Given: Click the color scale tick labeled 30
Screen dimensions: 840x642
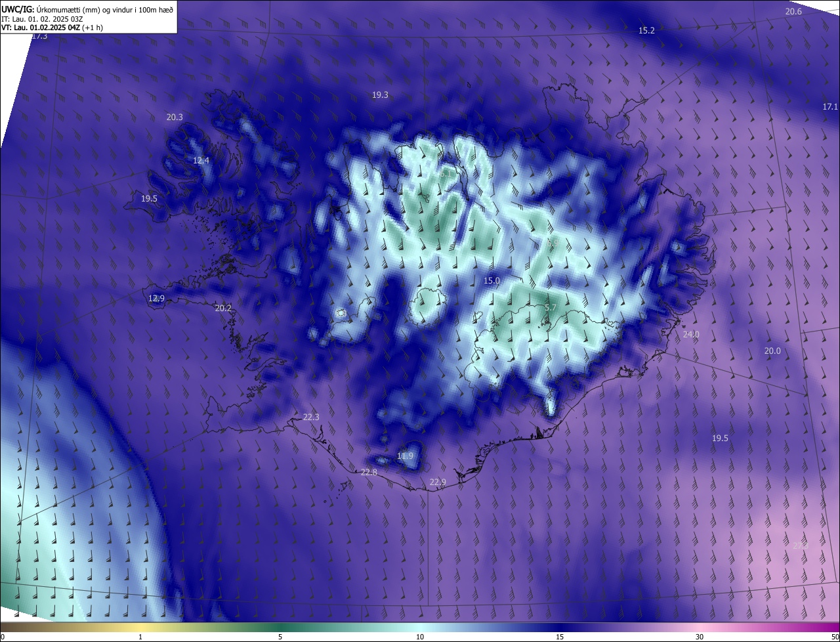Looking at the screenshot, I should [700, 637].
